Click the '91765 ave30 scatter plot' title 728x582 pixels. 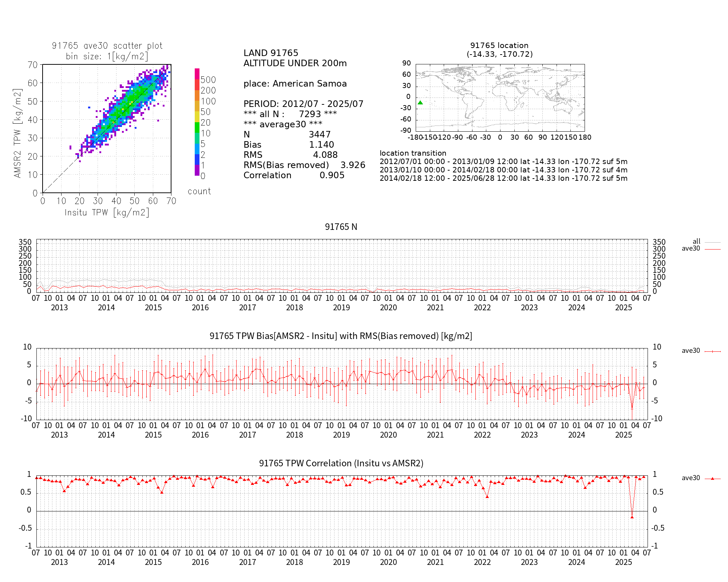pyautogui.click(x=107, y=46)
